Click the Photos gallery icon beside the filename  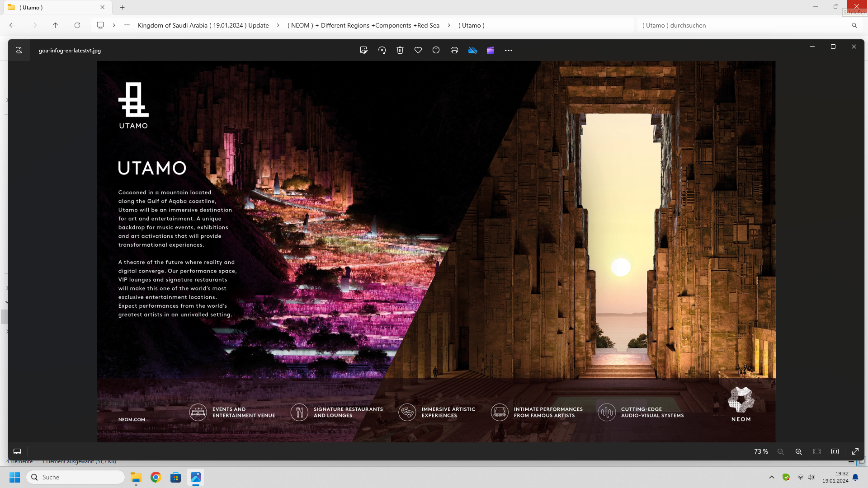point(19,50)
